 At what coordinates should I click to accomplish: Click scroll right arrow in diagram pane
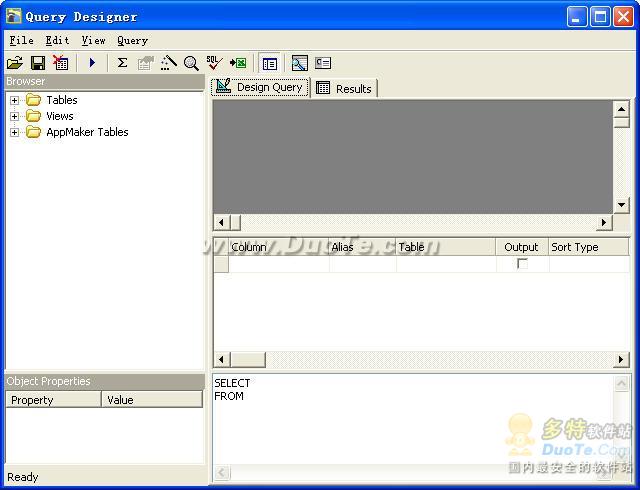coord(604,223)
